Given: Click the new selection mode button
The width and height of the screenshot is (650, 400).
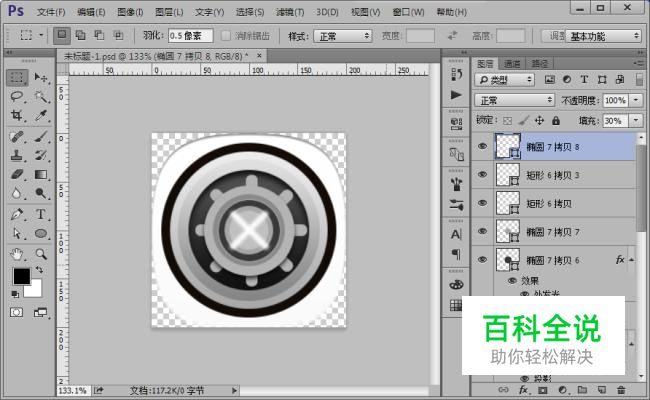Looking at the screenshot, I should (62, 36).
